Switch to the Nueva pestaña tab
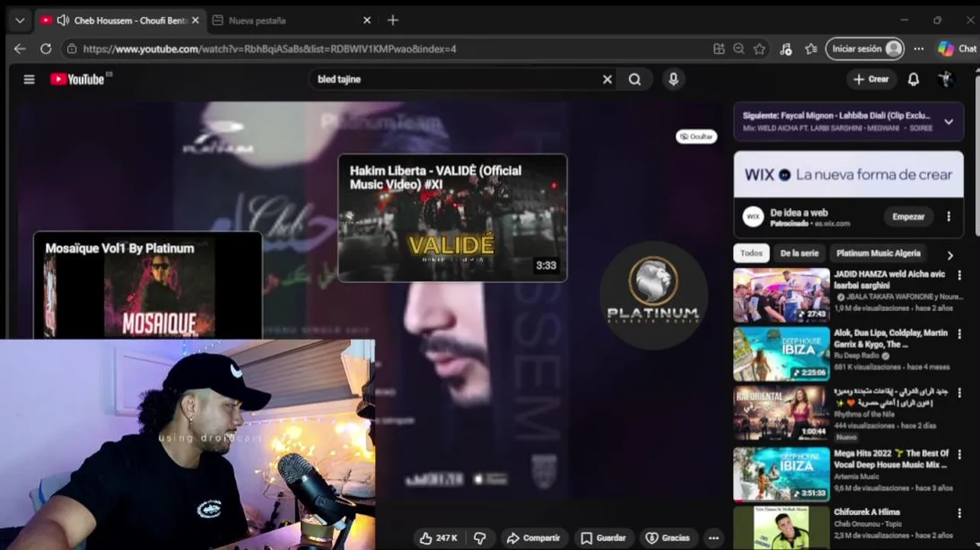The width and height of the screenshot is (980, 550). pos(292,21)
